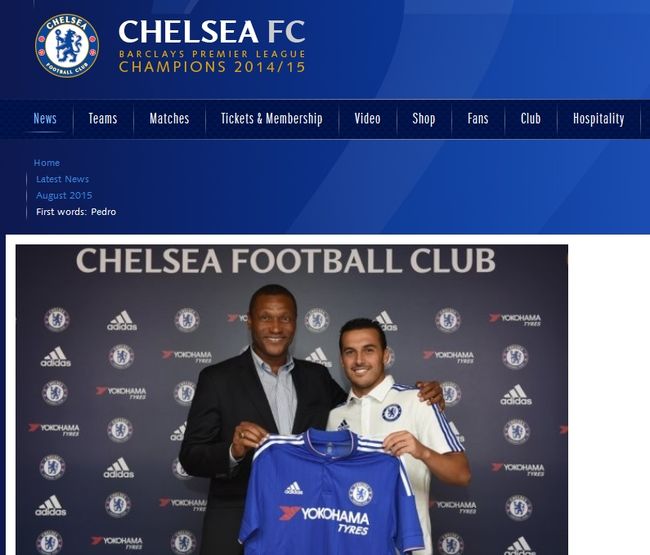650x555 pixels.
Task: Click the blue Yokohama Tyres shirt in photo
Action: (x=331, y=492)
